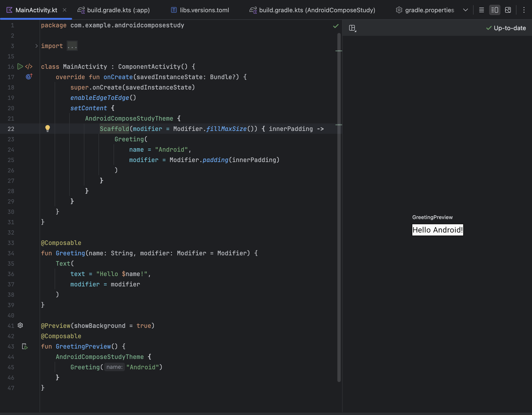This screenshot has width=532, height=415.
Task: Expand the collapsed import block
Action: coord(36,46)
